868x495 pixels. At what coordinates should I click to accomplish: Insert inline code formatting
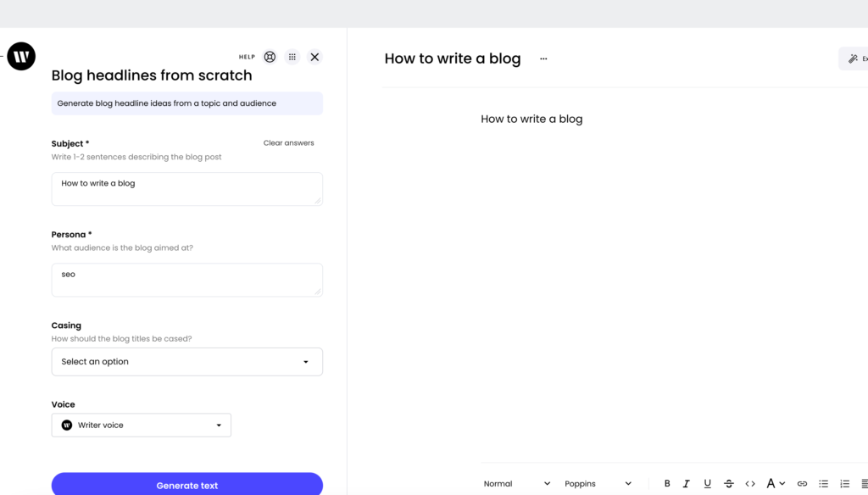pos(750,483)
